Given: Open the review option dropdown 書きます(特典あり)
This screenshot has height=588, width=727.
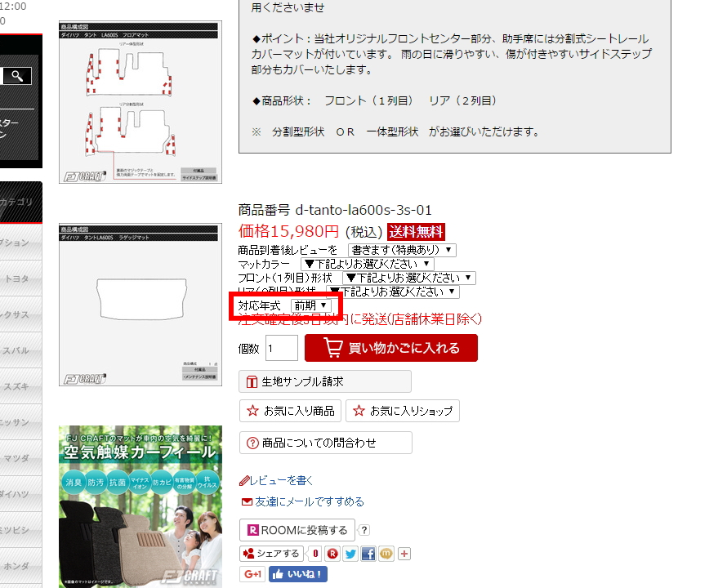Looking at the screenshot, I should coord(402,250).
